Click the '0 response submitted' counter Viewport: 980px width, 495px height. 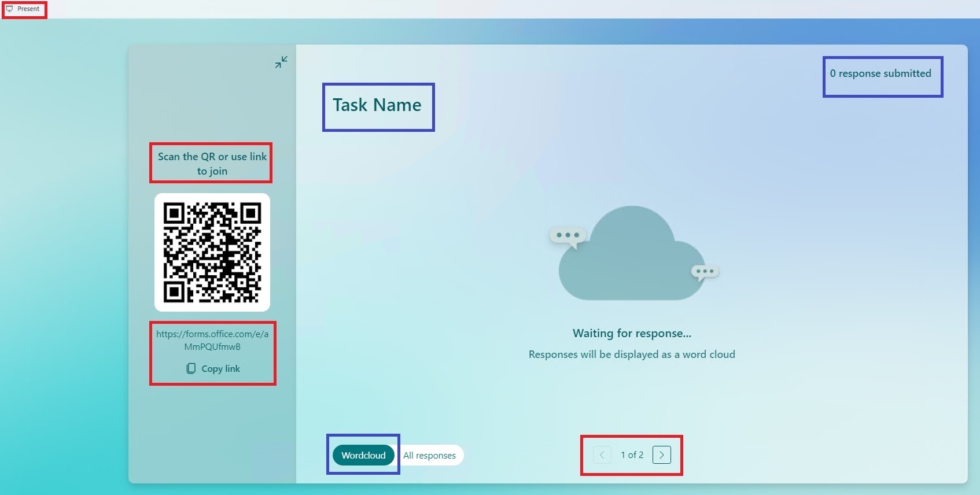coord(880,73)
